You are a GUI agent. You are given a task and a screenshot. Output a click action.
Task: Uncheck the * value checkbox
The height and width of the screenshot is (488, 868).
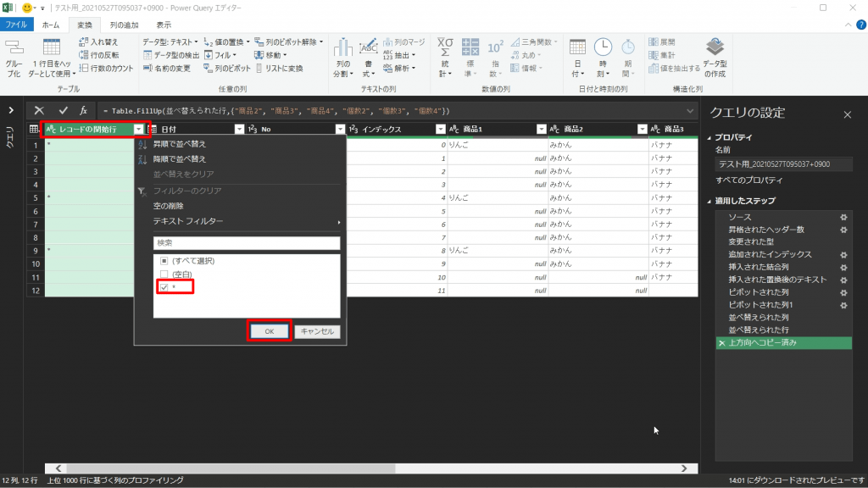point(164,288)
